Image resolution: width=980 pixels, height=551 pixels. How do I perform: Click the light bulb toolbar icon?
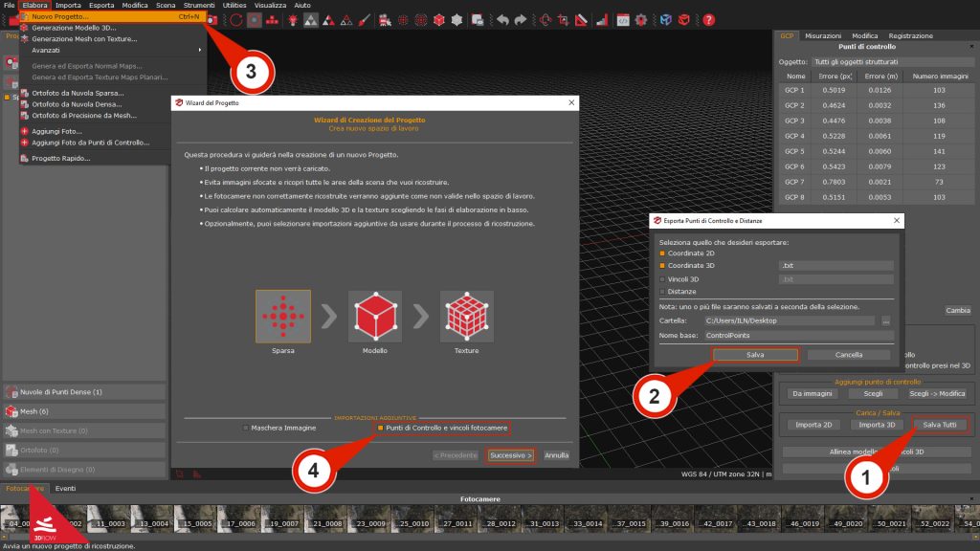pyautogui.click(x=293, y=20)
